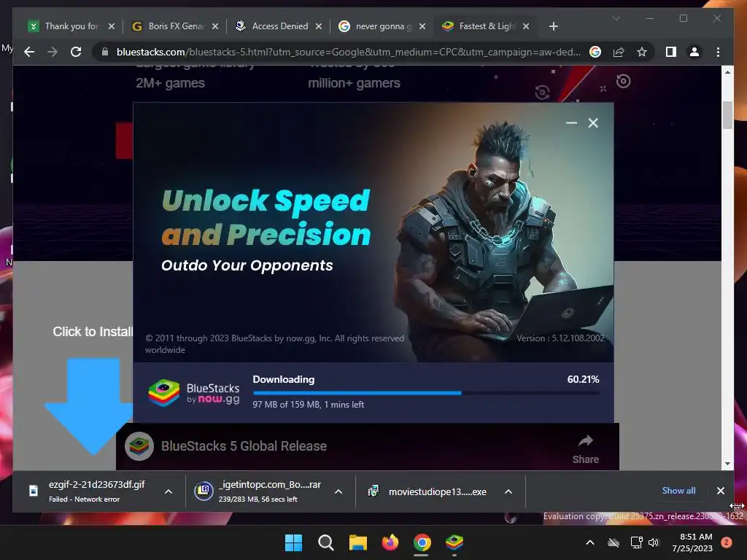Screen dimensions: 747x560
Task: Open Chrome tab search chevron
Action: 616,18
